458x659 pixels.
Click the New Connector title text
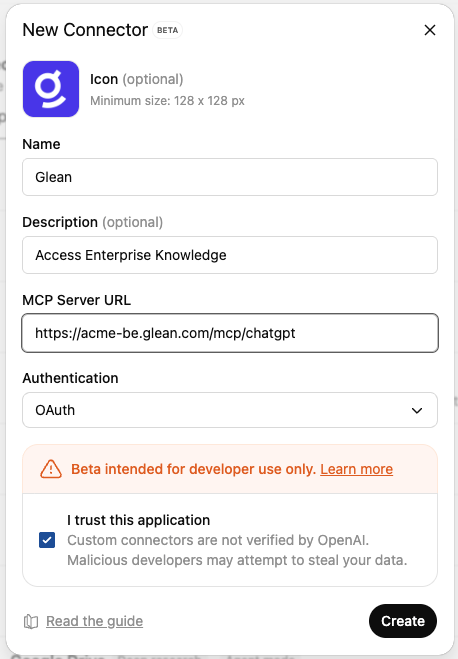tap(85, 30)
